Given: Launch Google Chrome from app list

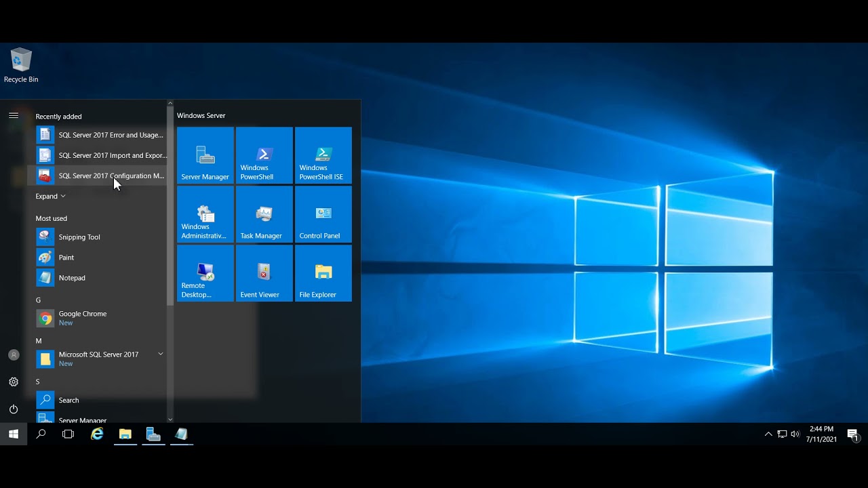Looking at the screenshot, I should [x=100, y=319].
